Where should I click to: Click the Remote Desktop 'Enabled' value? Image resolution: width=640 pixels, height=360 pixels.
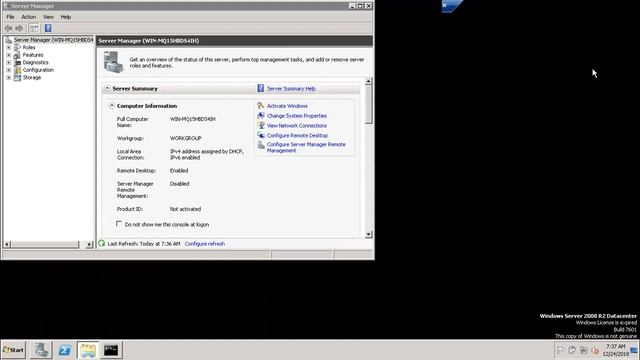pyautogui.click(x=179, y=171)
